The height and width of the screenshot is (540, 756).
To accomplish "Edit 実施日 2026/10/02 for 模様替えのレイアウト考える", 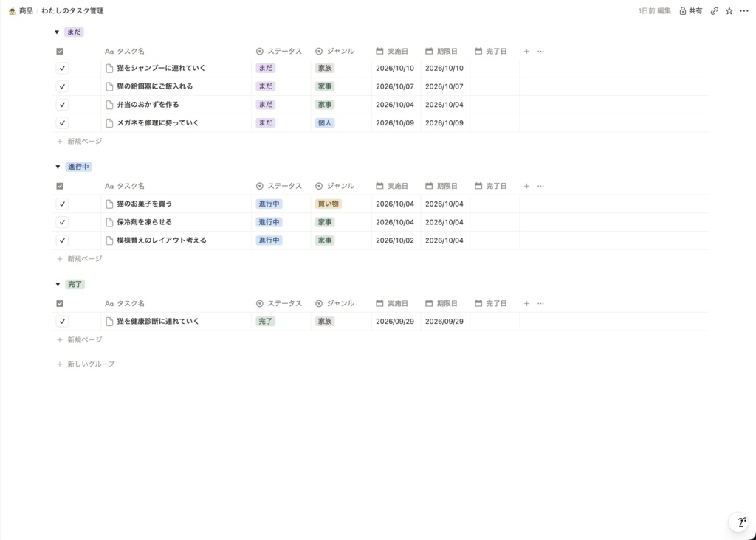I will (x=396, y=240).
